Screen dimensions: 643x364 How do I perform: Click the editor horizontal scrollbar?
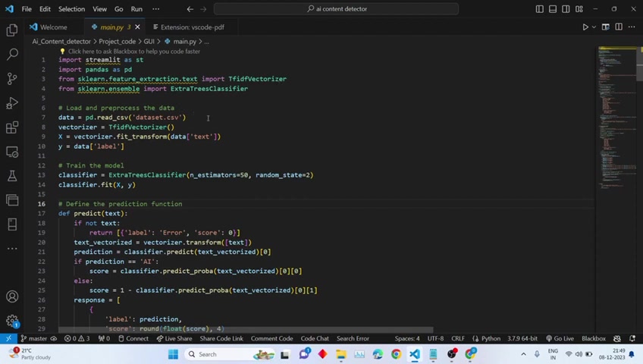(x=246, y=330)
